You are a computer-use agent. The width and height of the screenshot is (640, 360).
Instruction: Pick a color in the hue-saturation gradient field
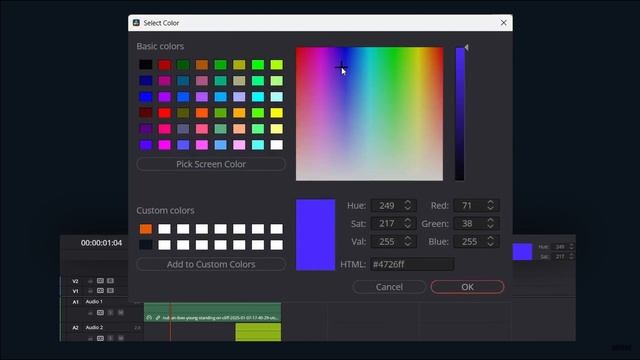pyautogui.click(x=369, y=114)
